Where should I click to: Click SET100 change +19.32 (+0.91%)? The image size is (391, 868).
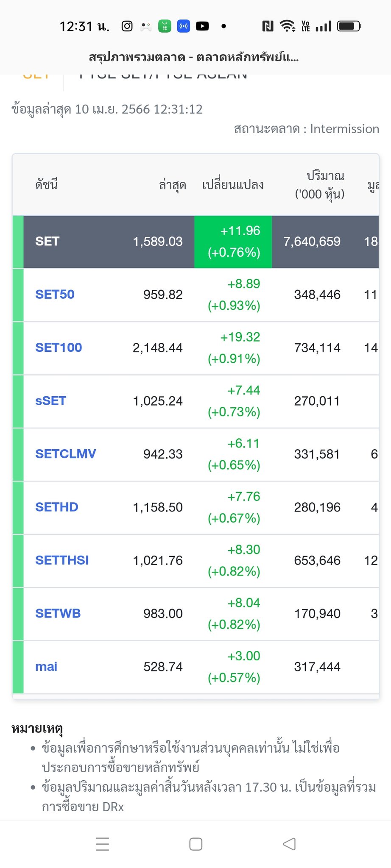pyautogui.click(x=234, y=348)
